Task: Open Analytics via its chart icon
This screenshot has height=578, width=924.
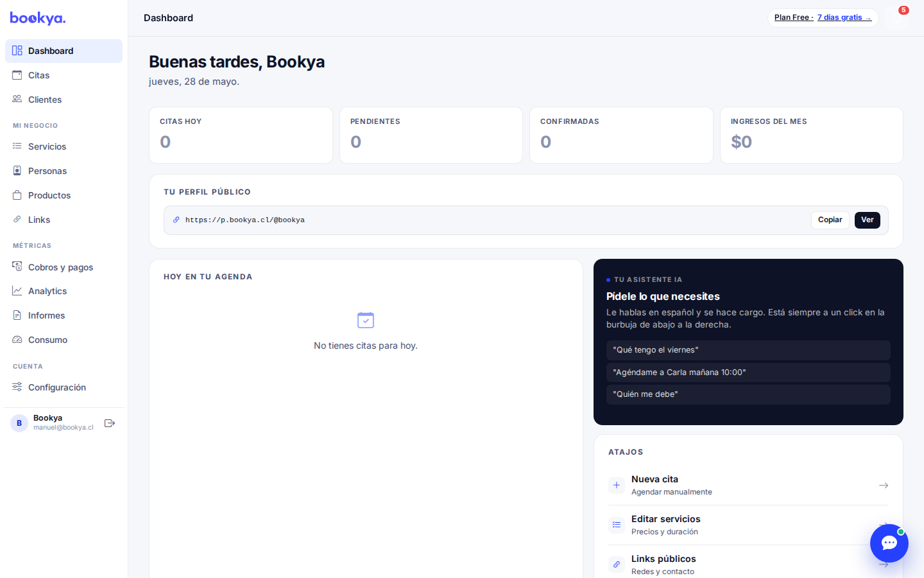Action: (17, 291)
